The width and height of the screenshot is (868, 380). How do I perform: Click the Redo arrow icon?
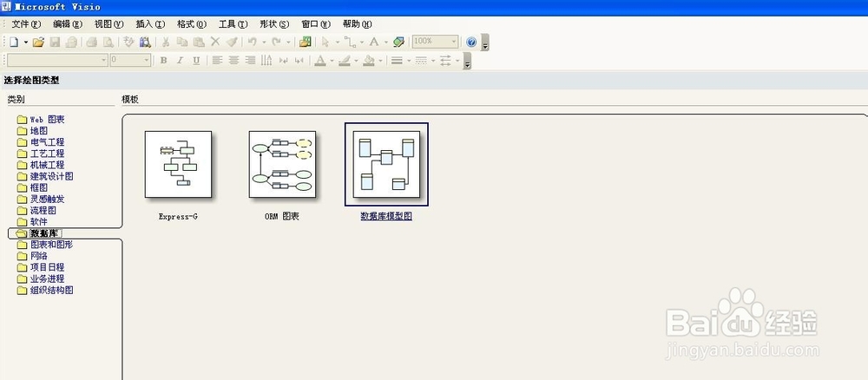[x=276, y=42]
